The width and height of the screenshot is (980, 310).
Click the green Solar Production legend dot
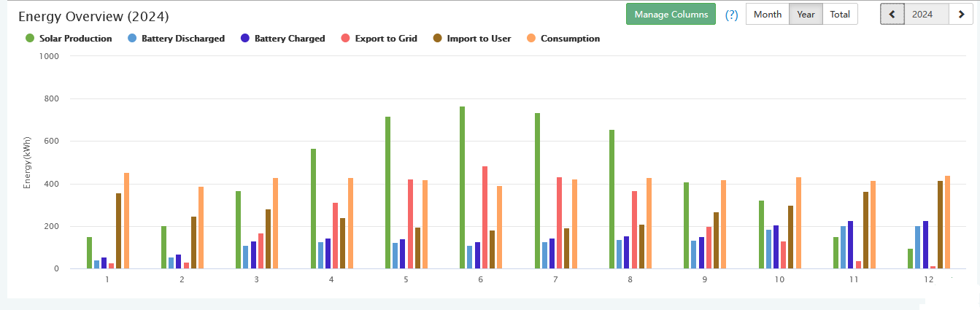(30, 39)
